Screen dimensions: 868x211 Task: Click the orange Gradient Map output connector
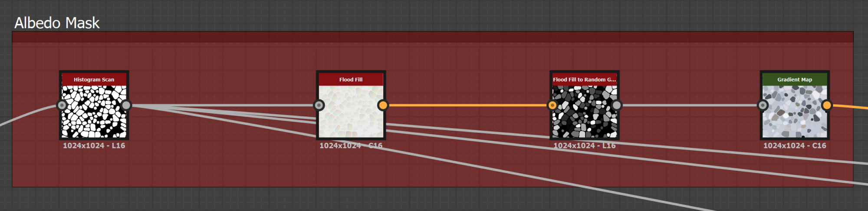point(827,105)
